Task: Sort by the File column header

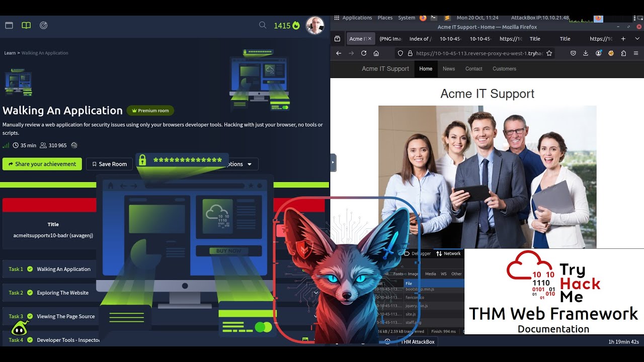Action: tap(434, 284)
